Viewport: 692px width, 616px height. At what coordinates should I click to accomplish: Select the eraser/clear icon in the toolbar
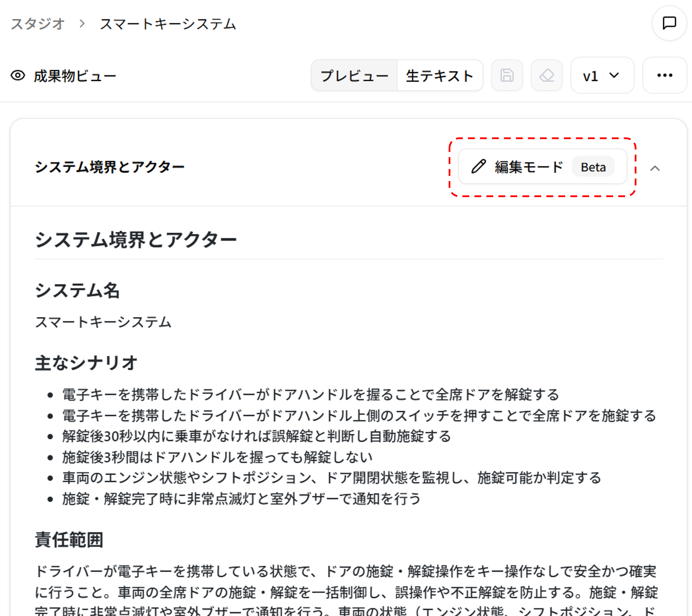(x=546, y=75)
